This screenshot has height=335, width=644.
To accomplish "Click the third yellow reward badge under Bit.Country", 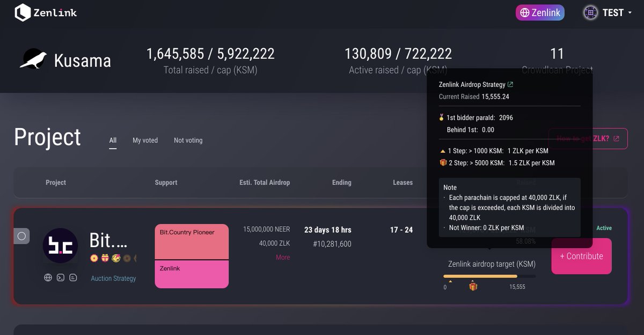I will click(x=115, y=258).
